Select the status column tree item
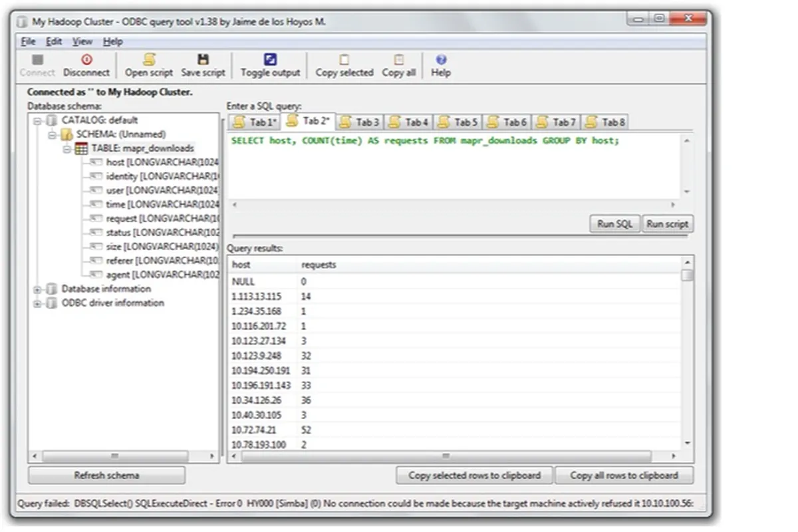The height and width of the screenshot is (532, 798). (x=162, y=233)
